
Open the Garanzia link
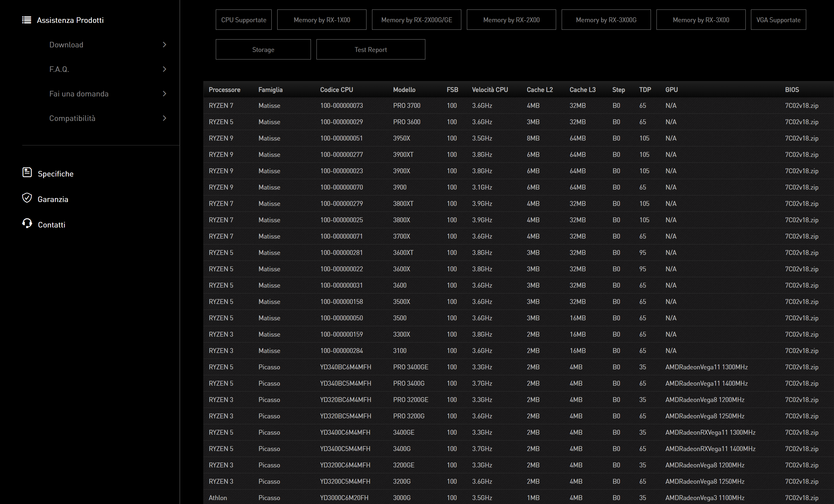click(53, 199)
